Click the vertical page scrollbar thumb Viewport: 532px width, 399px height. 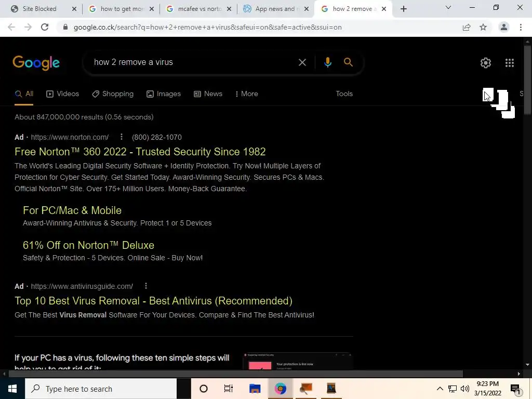pyautogui.click(x=527, y=80)
